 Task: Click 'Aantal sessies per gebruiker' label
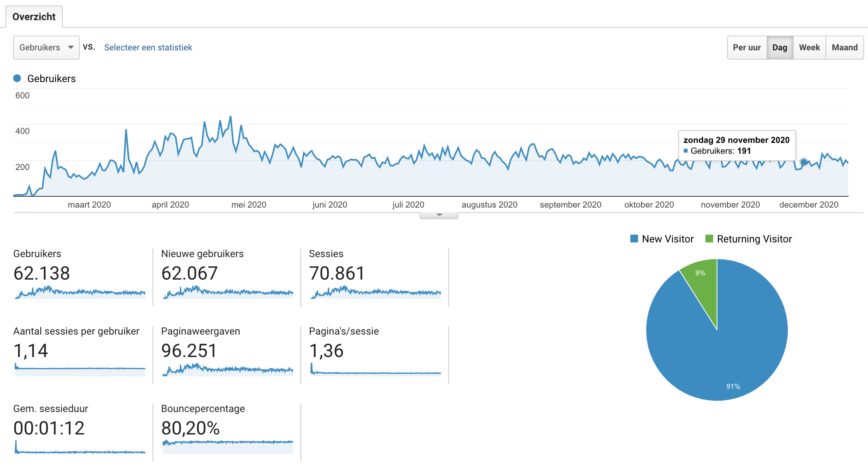[x=76, y=331]
